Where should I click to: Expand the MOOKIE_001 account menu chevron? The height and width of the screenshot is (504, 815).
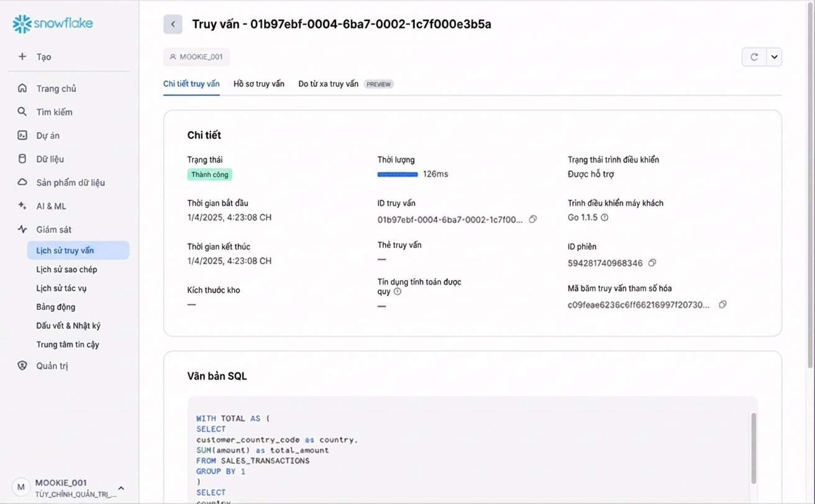pyautogui.click(x=121, y=488)
